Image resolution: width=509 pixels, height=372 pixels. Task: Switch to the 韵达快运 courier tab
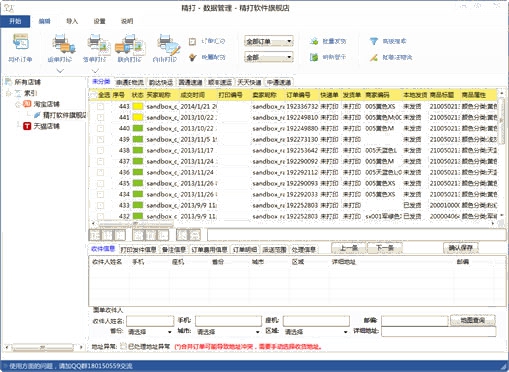[x=161, y=82]
